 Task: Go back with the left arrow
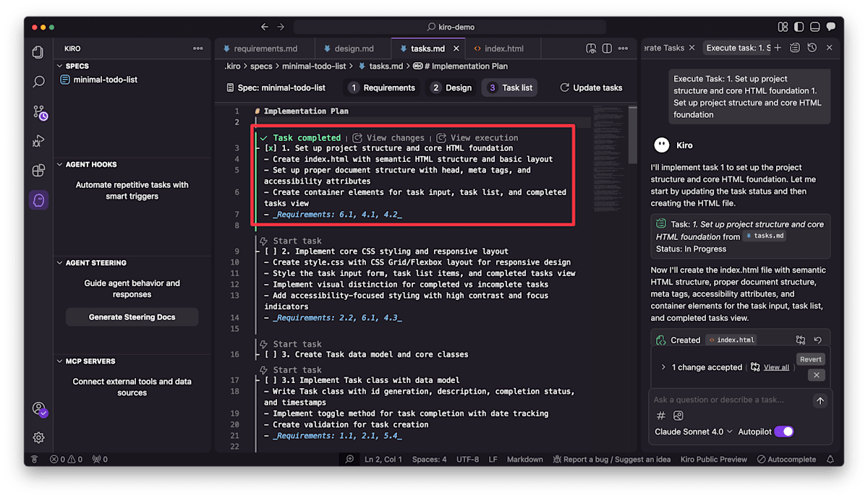coord(264,27)
